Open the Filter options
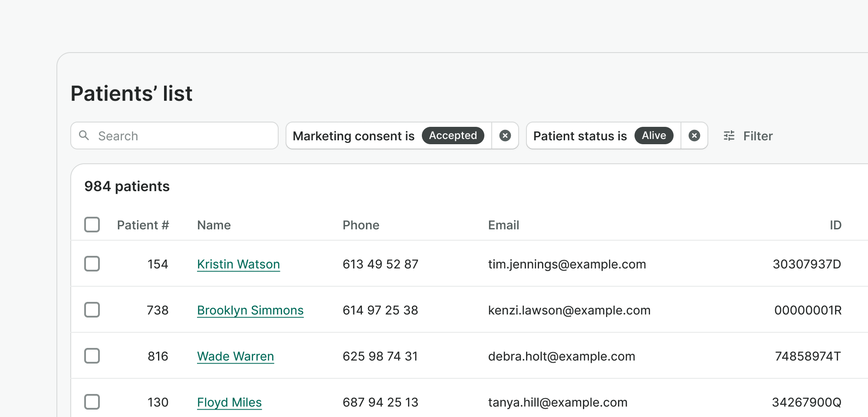The image size is (868, 417). pyautogui.click(x=757, y=136)
